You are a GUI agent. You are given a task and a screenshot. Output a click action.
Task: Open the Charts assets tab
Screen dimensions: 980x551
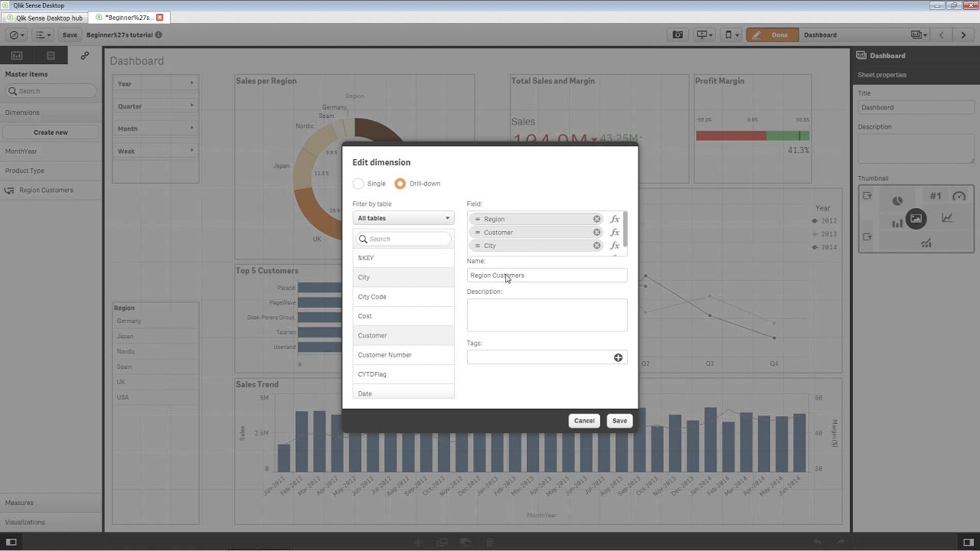(x=17, y=55)
